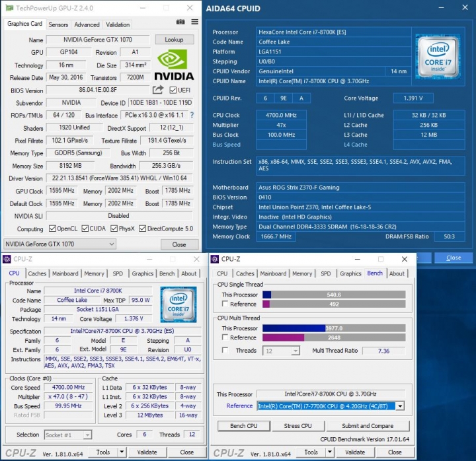
Task: Click Tools button in right CPU-Z
Action: coord(311,452)
